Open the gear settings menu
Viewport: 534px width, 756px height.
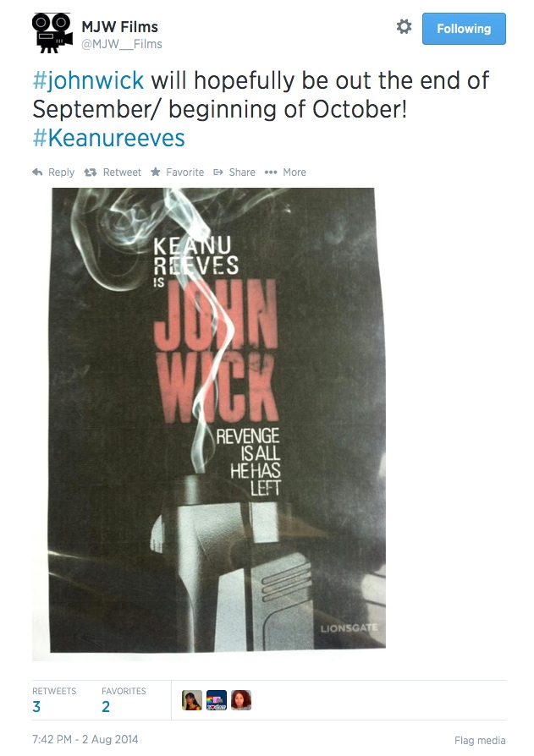pos(404,27)
